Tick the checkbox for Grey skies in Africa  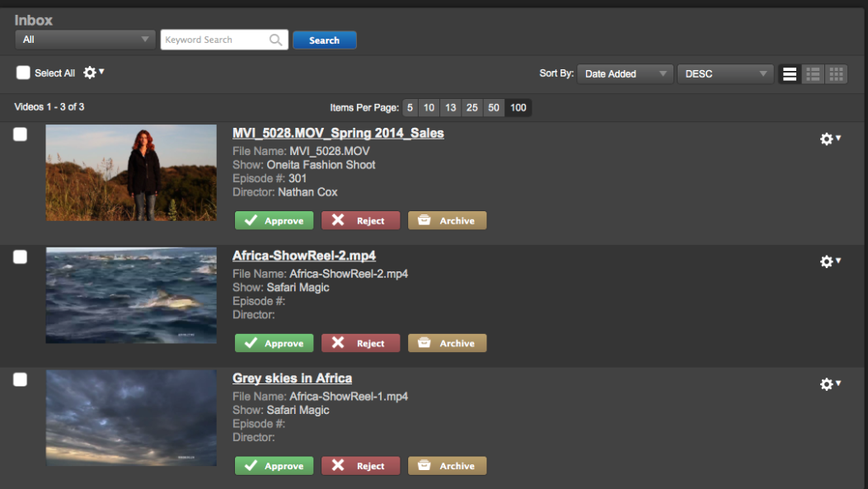click(21, 379)
